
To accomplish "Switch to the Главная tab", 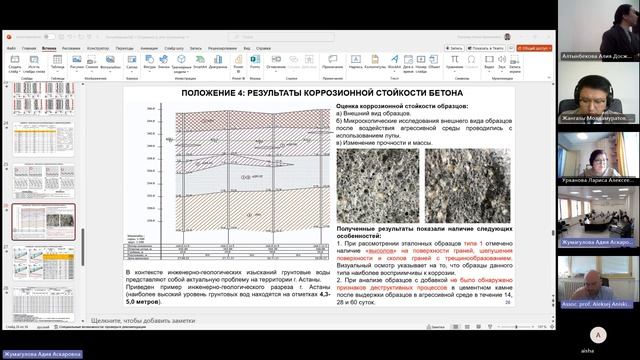I will click(x=29, y=48).
